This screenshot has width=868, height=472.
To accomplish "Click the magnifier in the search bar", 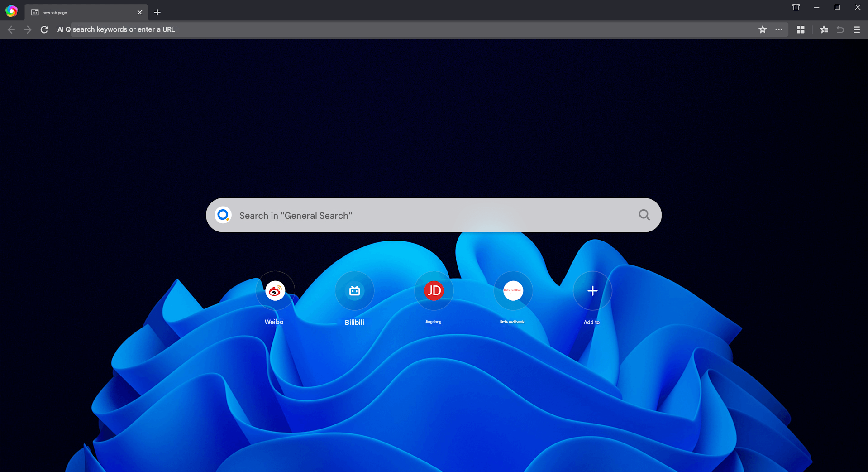I will (644, 215).
